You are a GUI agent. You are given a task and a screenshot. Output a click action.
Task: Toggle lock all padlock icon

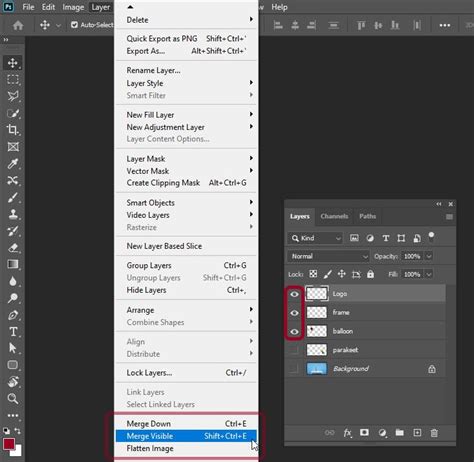click(x=370, y=274)
